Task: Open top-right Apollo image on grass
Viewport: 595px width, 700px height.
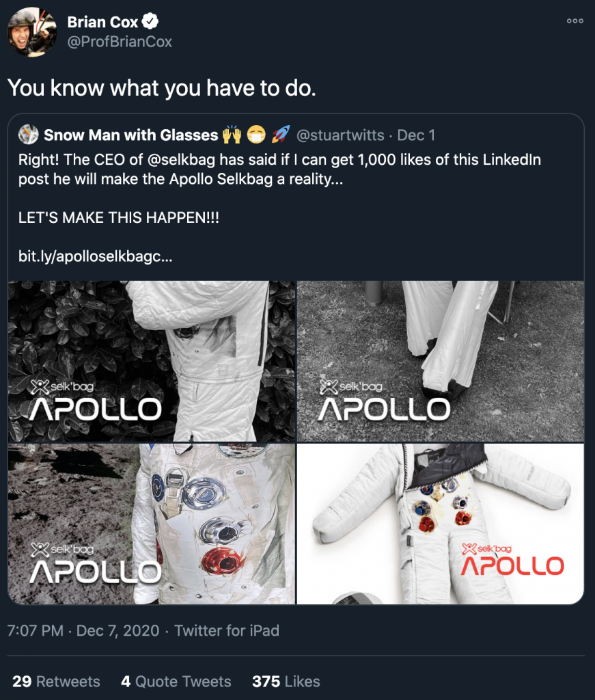Action: click(x=441, y=361)
